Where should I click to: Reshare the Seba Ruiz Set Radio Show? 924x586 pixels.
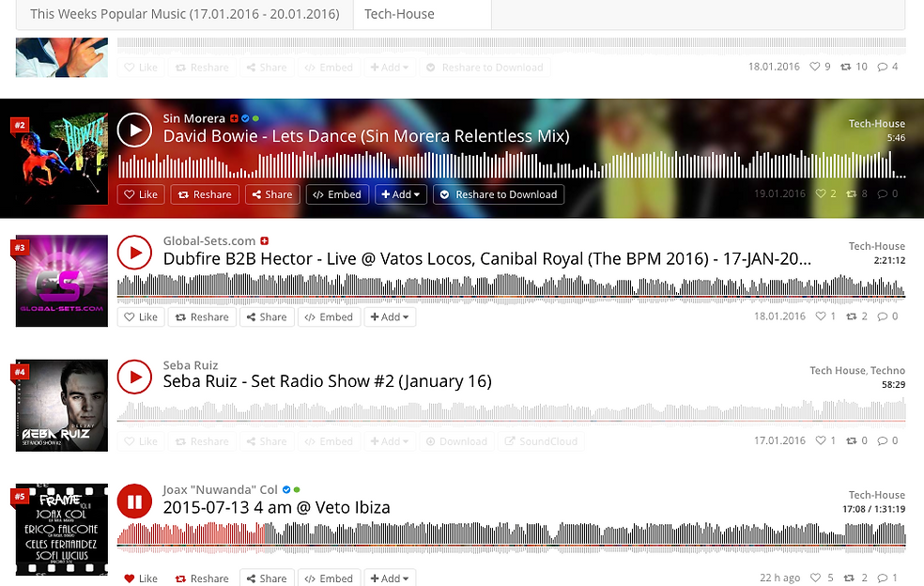pos(202,441)
